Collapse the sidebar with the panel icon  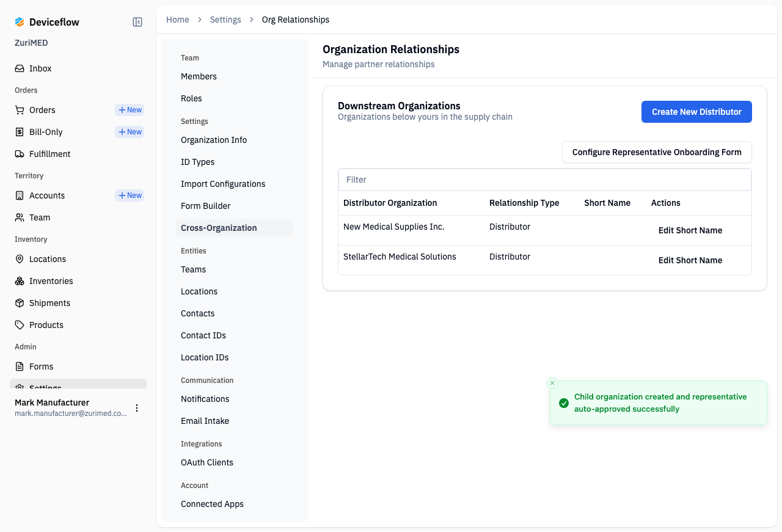[137, 22]
